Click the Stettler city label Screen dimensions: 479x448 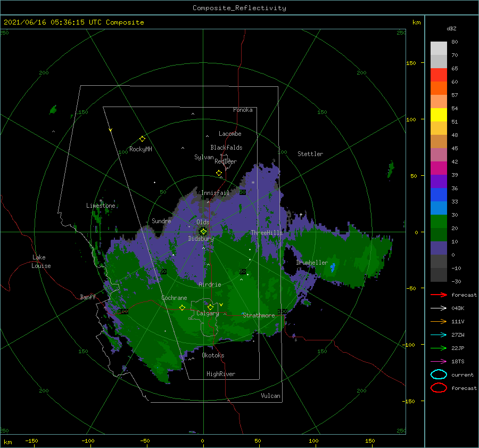310,154
